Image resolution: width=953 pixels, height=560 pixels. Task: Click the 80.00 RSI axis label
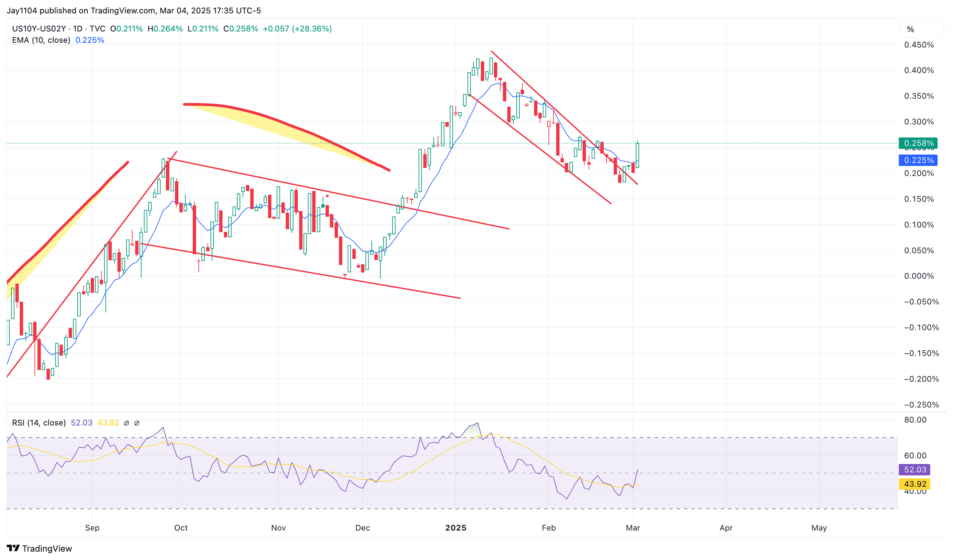pyautogui.click(x=915, y=420)
